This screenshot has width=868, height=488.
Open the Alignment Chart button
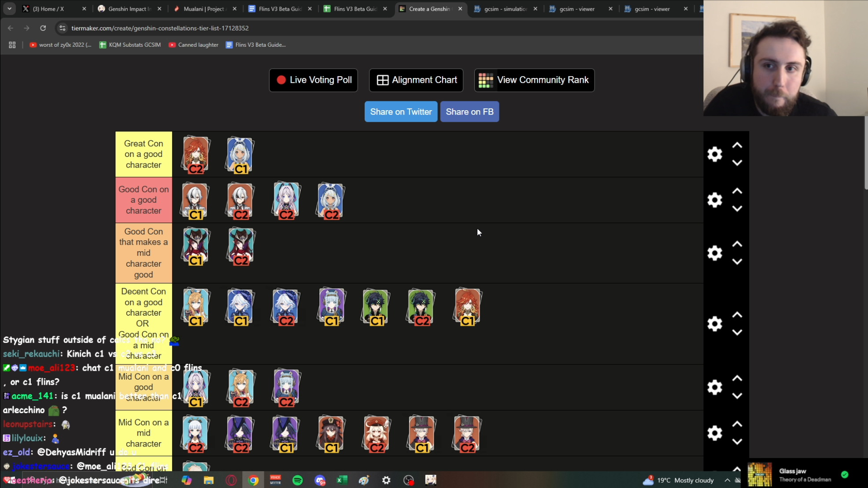(416, 80)
